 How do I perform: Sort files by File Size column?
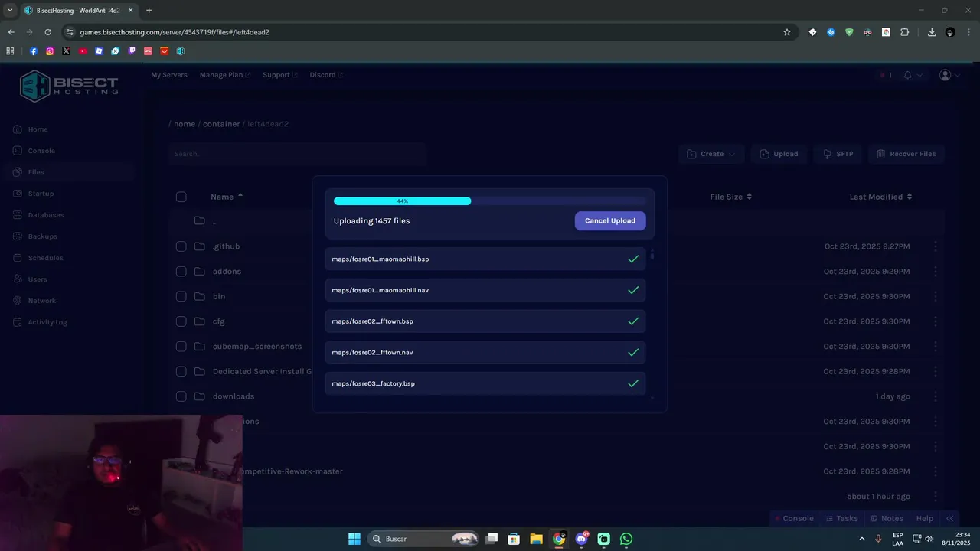pyautogui.click(x=730, y=197)
